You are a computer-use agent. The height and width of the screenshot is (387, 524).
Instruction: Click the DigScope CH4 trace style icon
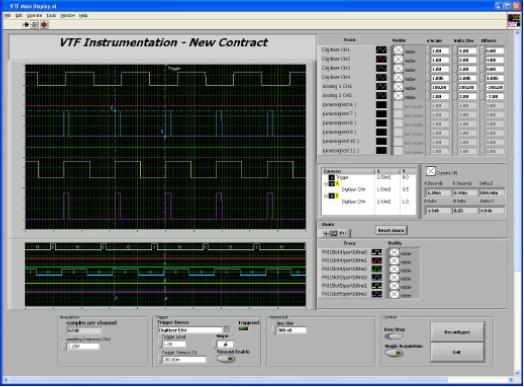pos(381,77)
